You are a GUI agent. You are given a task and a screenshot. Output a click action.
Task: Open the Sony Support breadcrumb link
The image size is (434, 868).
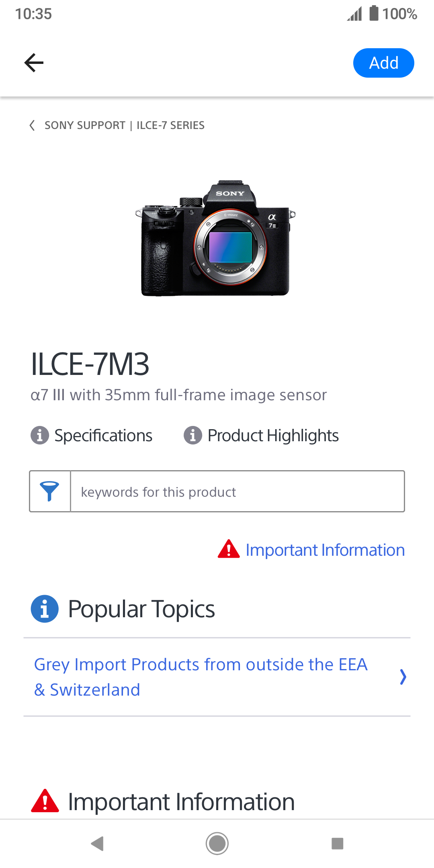click(85, 125)
